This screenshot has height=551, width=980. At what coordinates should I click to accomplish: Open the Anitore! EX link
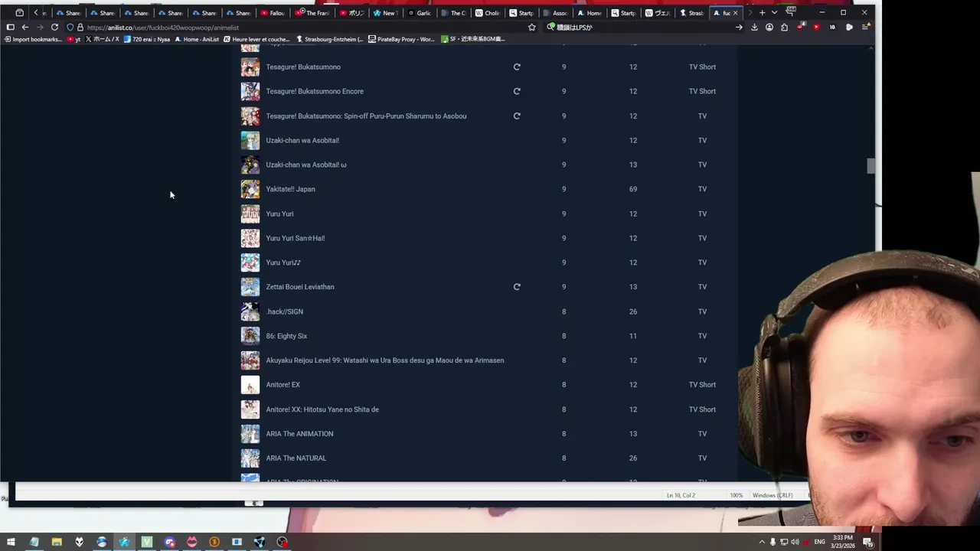[283, 385]
